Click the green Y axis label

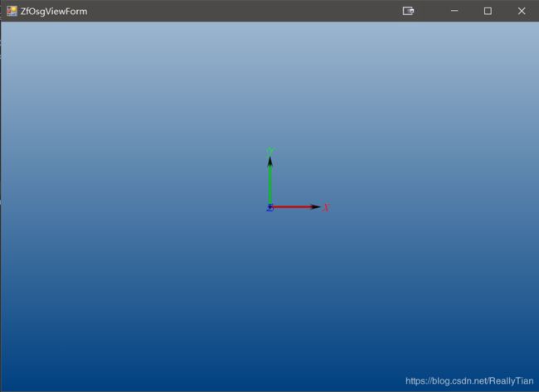pyautogui.click(x=270, y=152)
